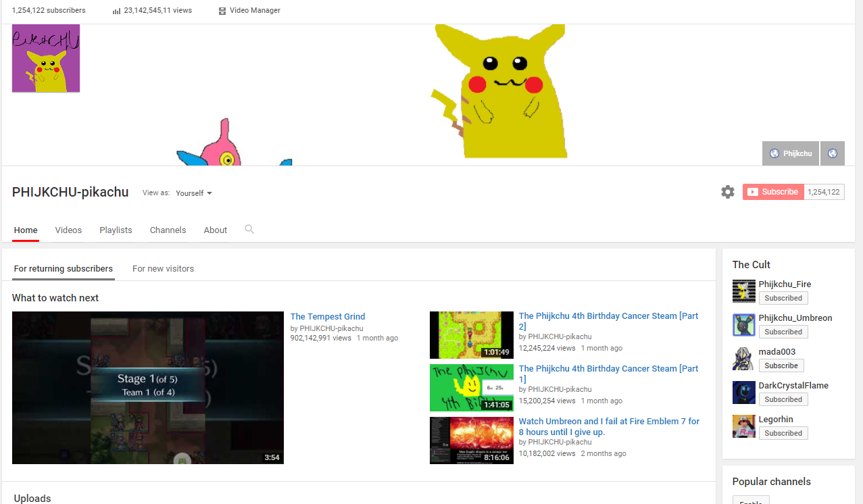Click the 15,200,254 views text
This screenshot has width=863, height=504.
point(547,401)
